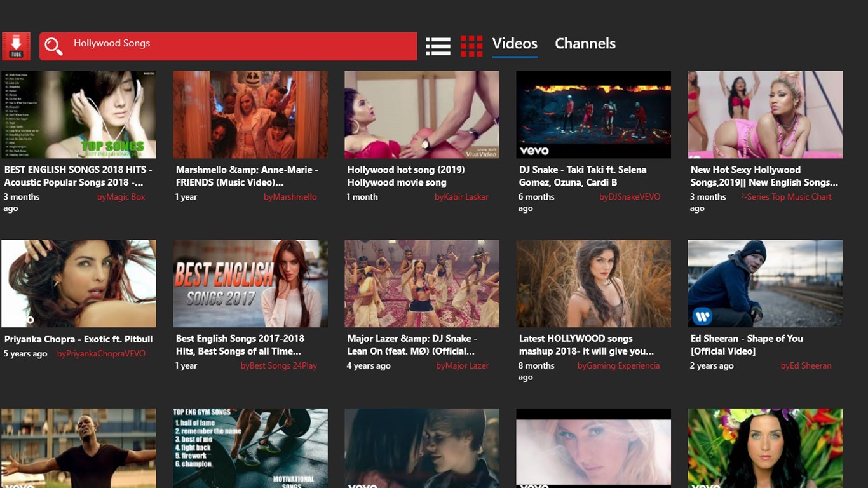The image size is (868, 488).
Task: Click title Latest HOLLYWOOD songs mashup 2018
Action: click(x=587, y=345)
